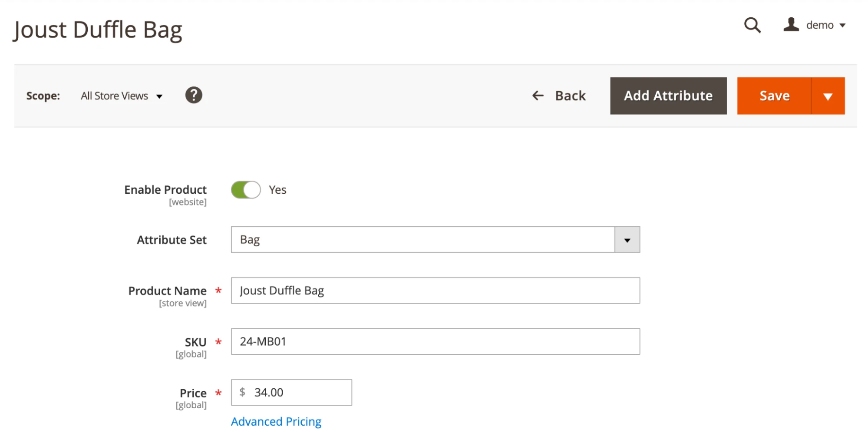Focus the SKU field with 24-MB01
Image resolution: width=868 pixels, height=443 pixels.
pyautogui.click(x=435, y=341)
